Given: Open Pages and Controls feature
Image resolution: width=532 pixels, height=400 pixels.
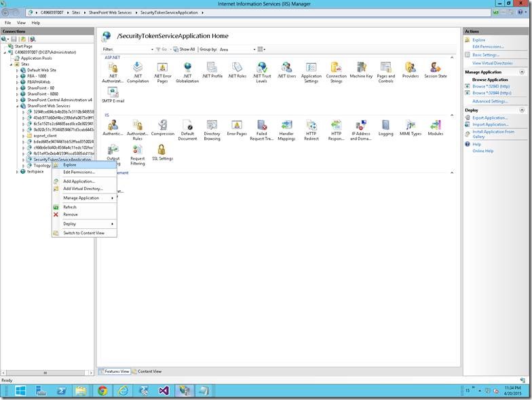Looking at the screenshot, I should pos(385,72).
